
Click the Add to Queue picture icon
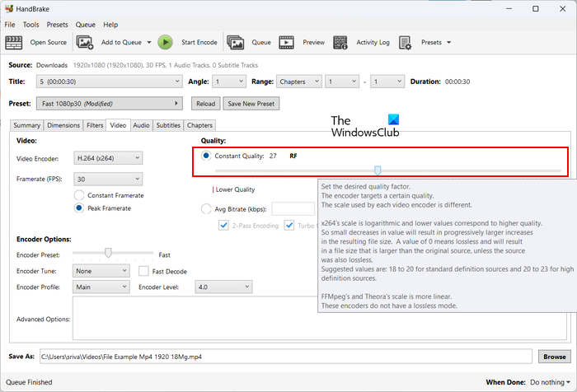(85, 42)
